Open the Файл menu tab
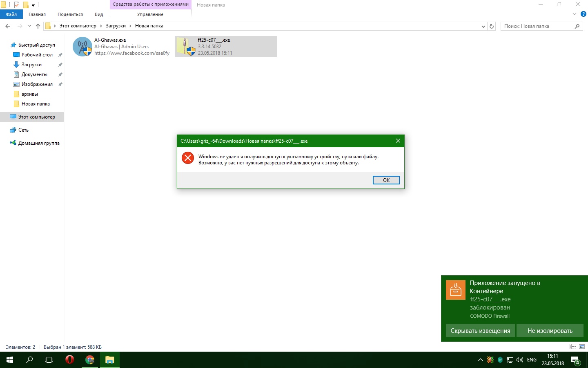This screenshot has width=588, height=368. pyautogui.click(x=11, y=14)
